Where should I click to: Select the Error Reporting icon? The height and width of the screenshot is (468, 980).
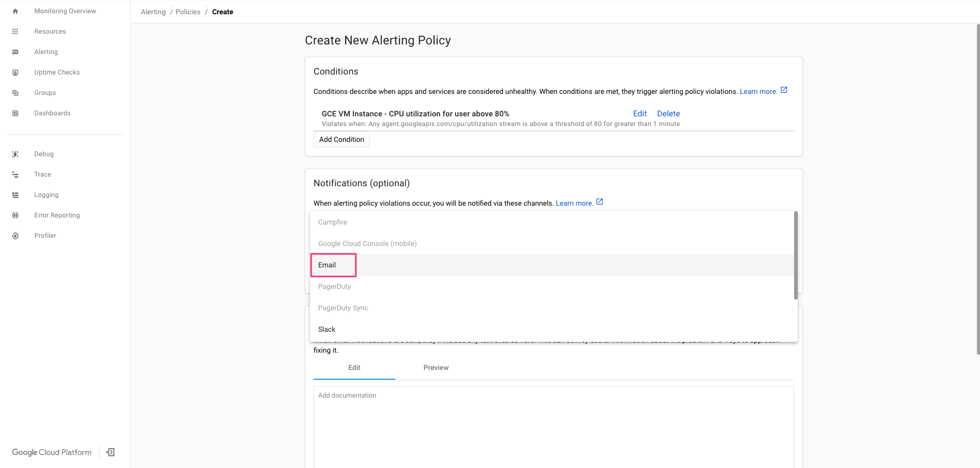click(15, 215)
